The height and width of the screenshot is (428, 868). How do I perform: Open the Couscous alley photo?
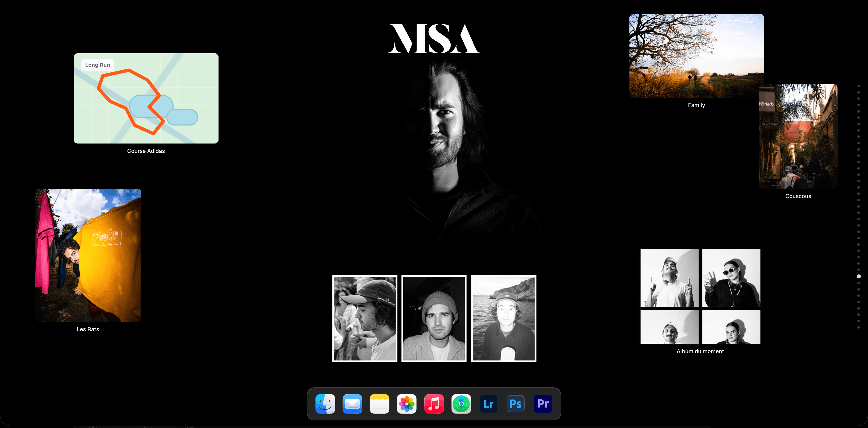[798, 136]
